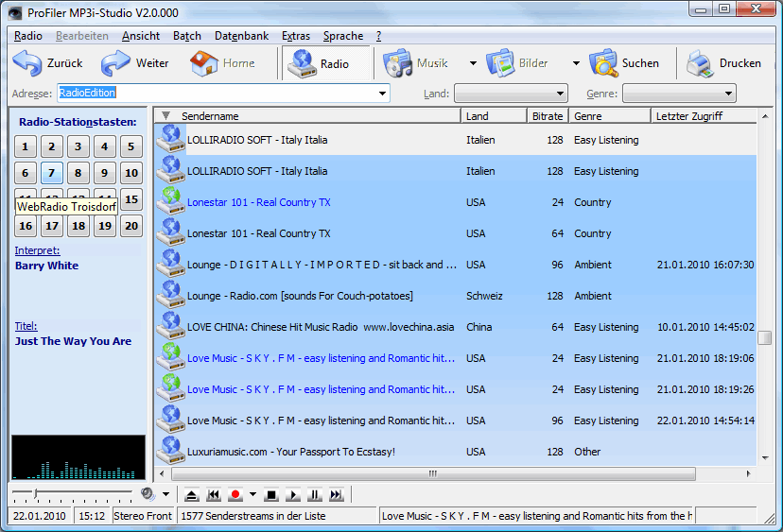Click the icon of LOVE CHINA row
The image size is (783, 532).
[x=171, y=326]
